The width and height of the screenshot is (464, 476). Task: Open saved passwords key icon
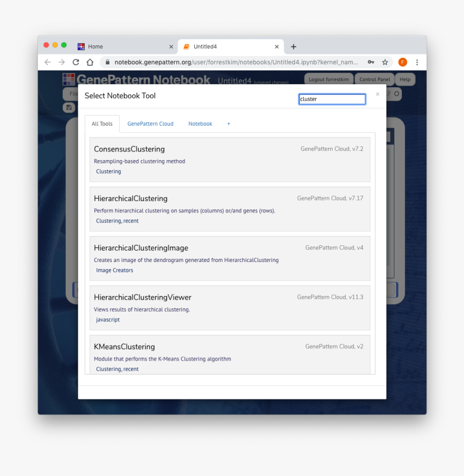371,62
